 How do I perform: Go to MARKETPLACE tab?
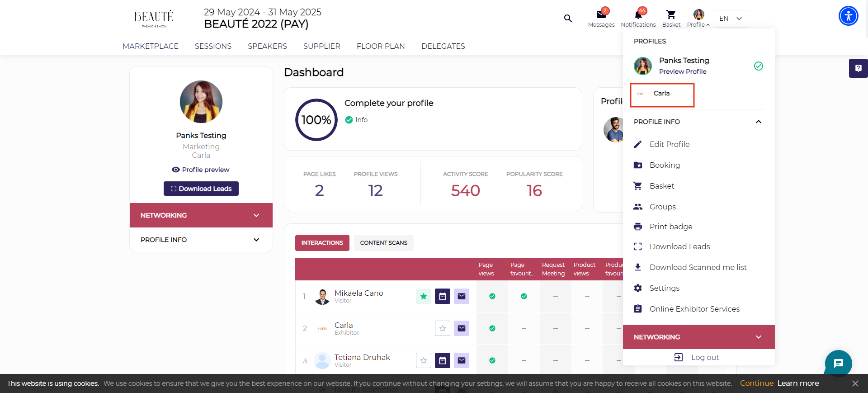151,46
